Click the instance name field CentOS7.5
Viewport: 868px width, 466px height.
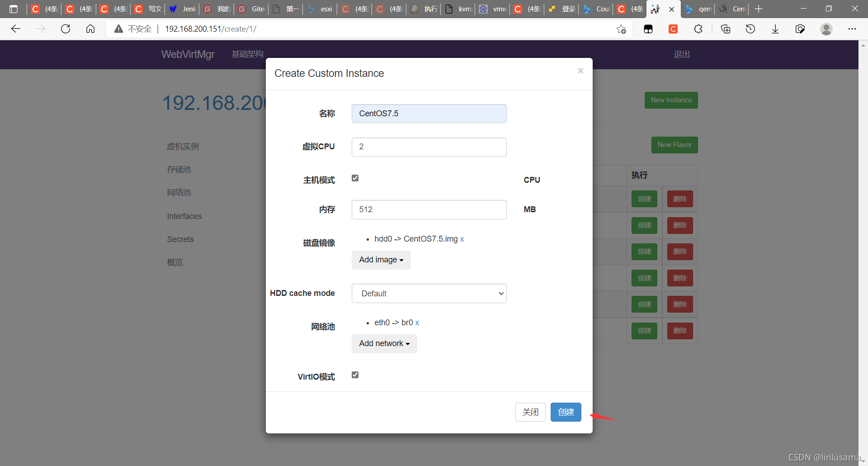point(429,114)
